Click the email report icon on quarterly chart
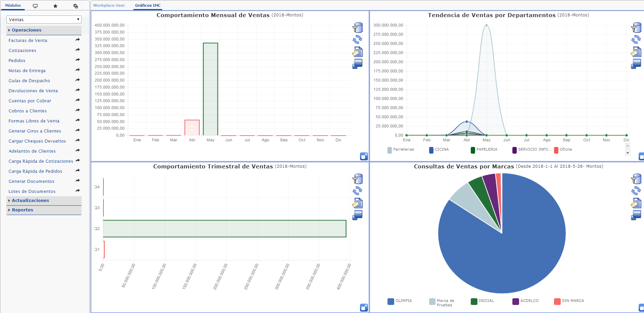This screenshot has width=644, height=313. point(357,203)
